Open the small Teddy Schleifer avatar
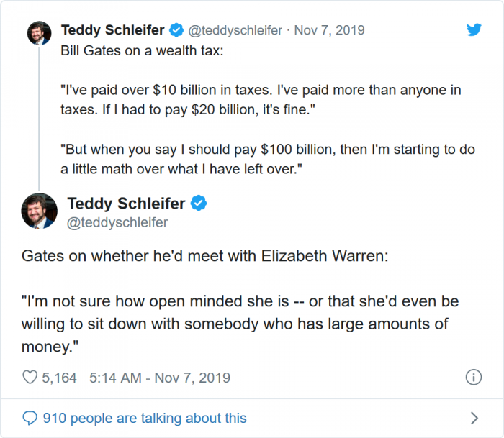 (38, 32)
